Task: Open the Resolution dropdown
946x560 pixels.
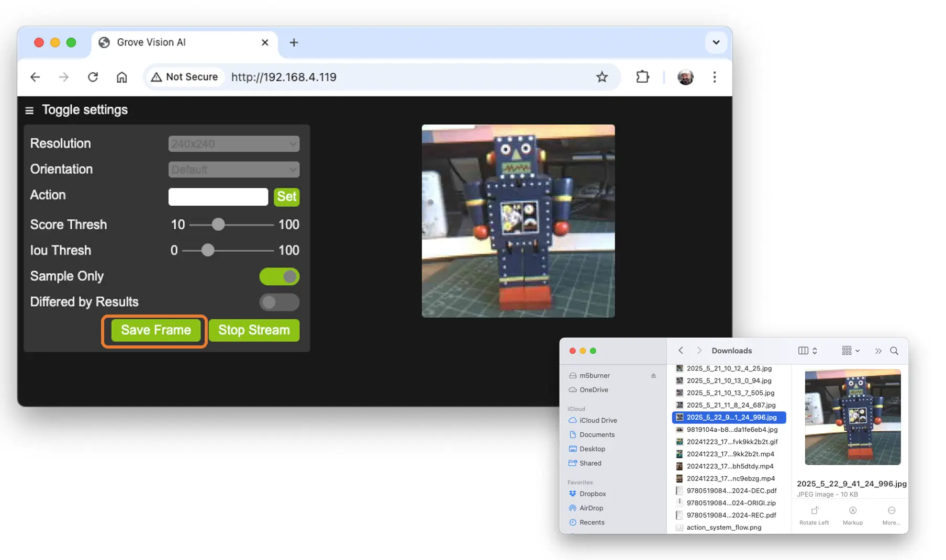Action: (233, 144)
